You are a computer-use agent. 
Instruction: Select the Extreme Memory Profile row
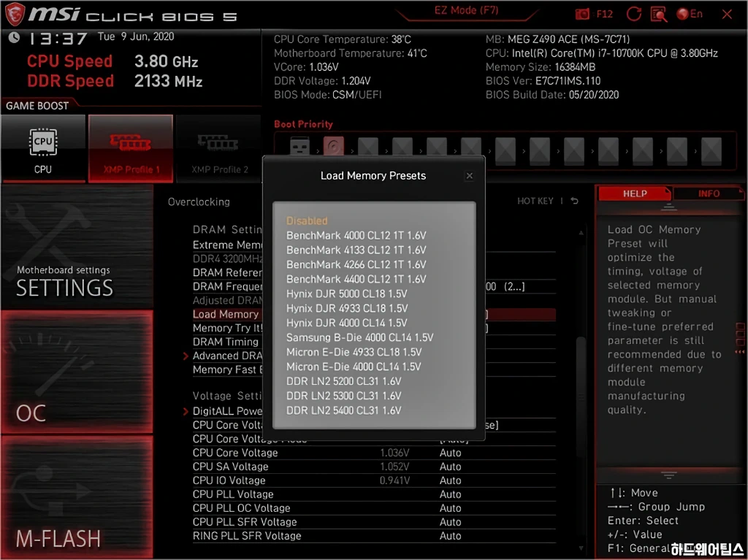point(374,245)
